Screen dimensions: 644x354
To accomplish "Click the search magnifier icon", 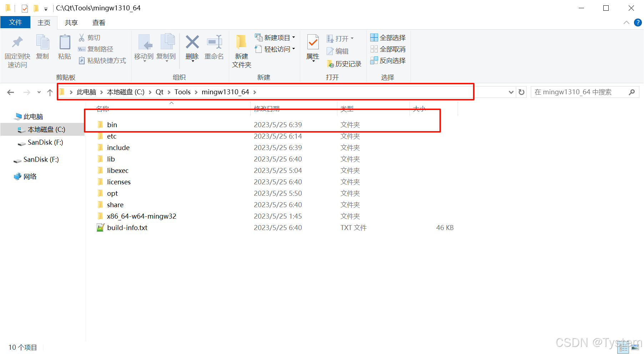I will (632, 92).
